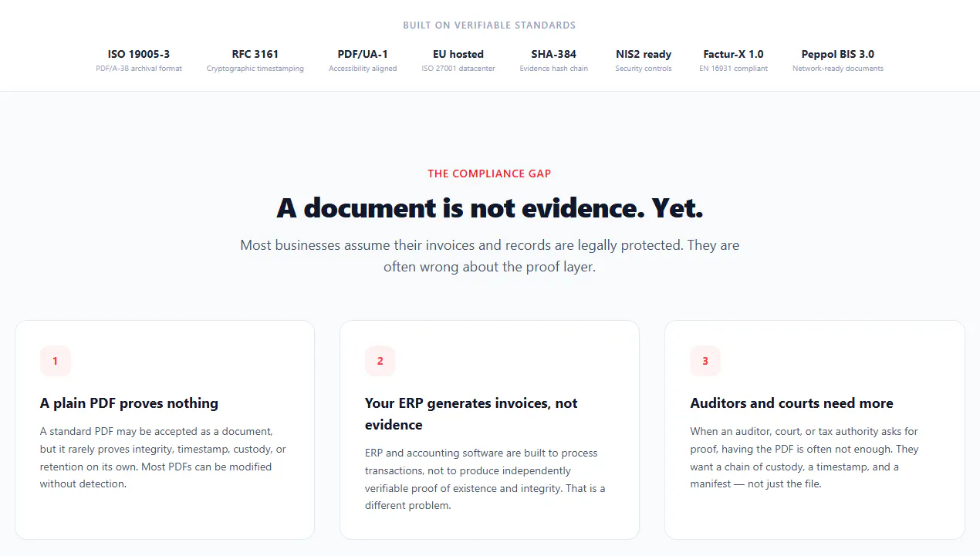
Task: Click 'Evidence hash chain' caption
Action: (x=554, y=69)
